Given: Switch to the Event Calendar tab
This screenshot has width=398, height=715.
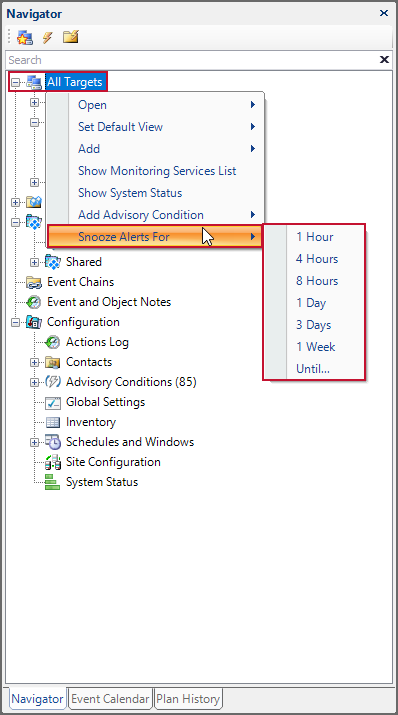Looking at the screenshot, I should tap(110, 699).
